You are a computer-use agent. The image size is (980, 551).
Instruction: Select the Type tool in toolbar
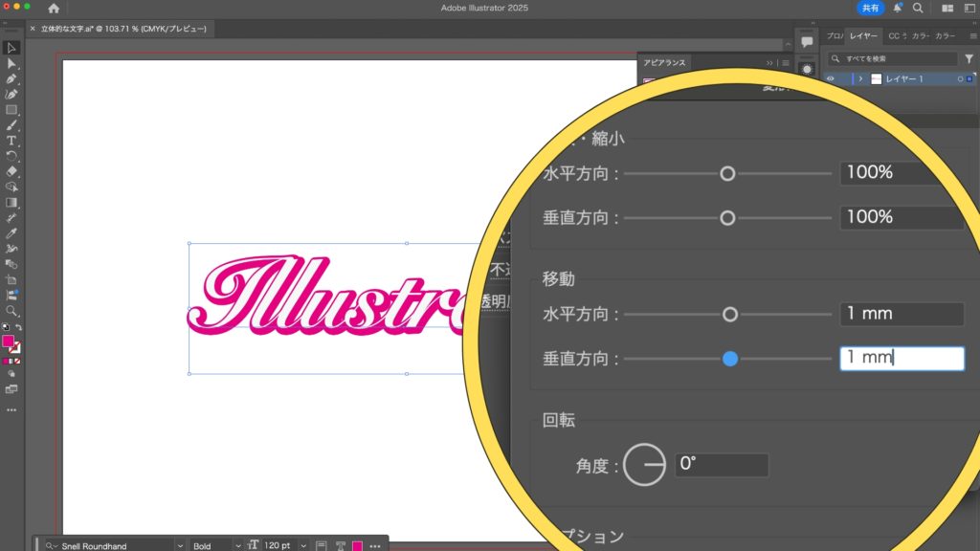(11, 141)
